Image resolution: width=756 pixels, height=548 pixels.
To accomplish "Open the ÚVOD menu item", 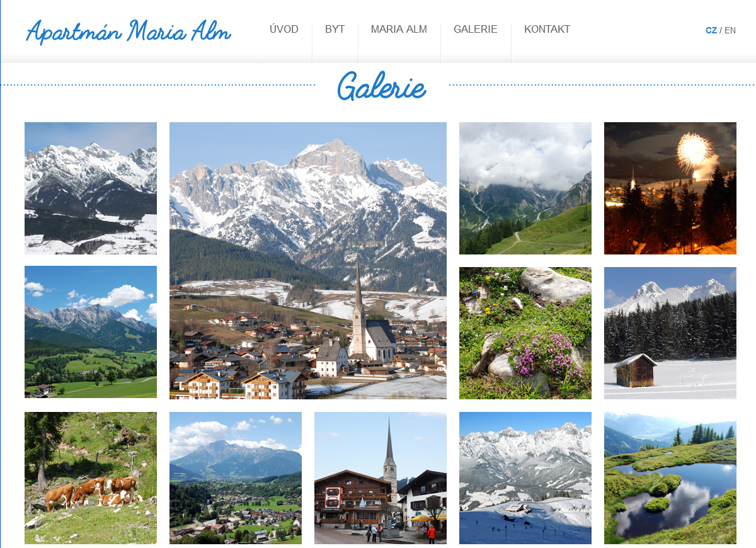I will [x=284, y=30].
